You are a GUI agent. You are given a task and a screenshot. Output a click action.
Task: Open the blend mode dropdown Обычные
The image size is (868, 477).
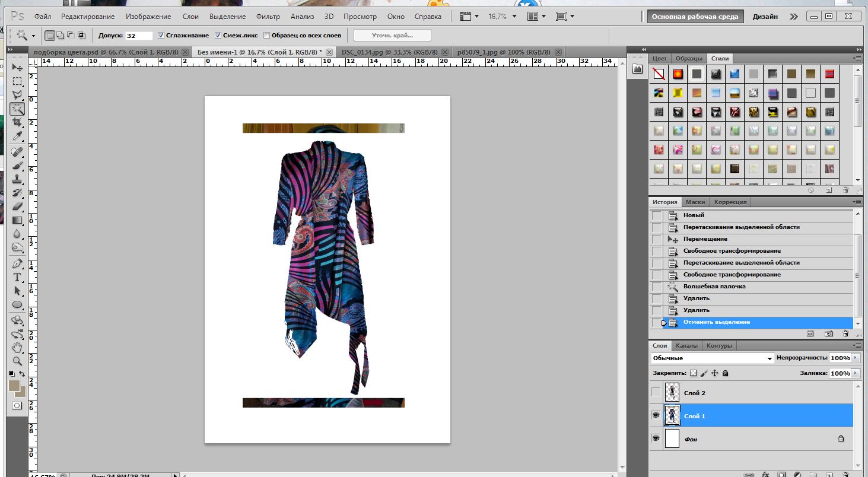tap(712, 358)
